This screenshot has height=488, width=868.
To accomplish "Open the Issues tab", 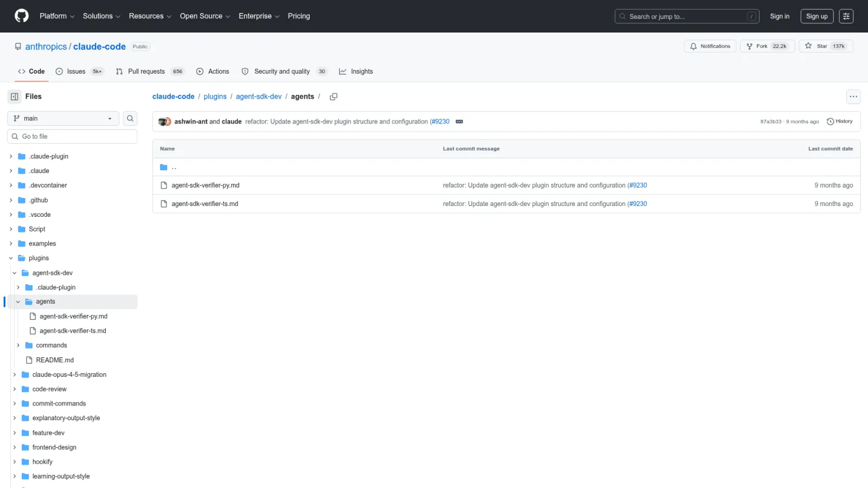I will (79, 72).
